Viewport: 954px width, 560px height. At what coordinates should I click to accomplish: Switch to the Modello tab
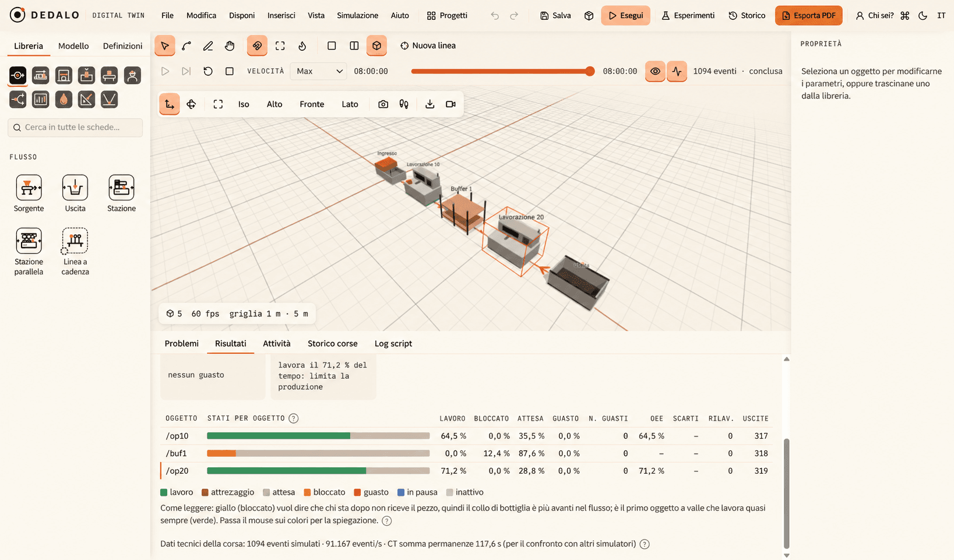(x=73, y=46)
